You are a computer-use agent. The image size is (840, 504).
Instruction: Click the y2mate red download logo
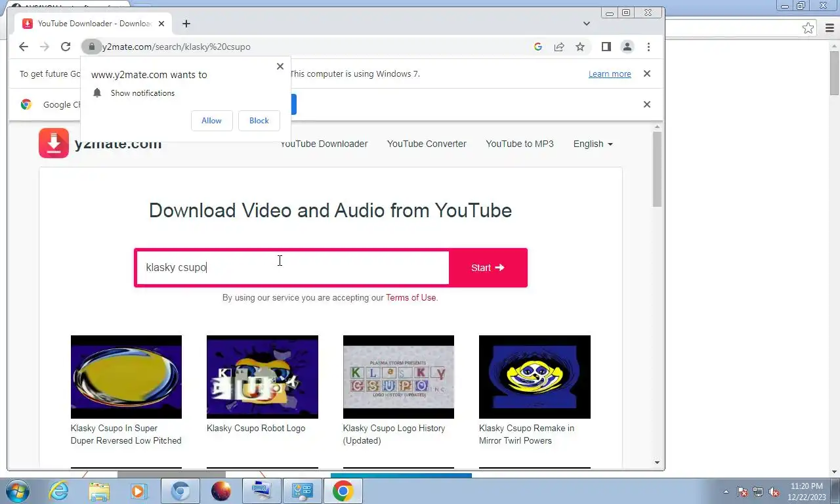pos(54,143)
